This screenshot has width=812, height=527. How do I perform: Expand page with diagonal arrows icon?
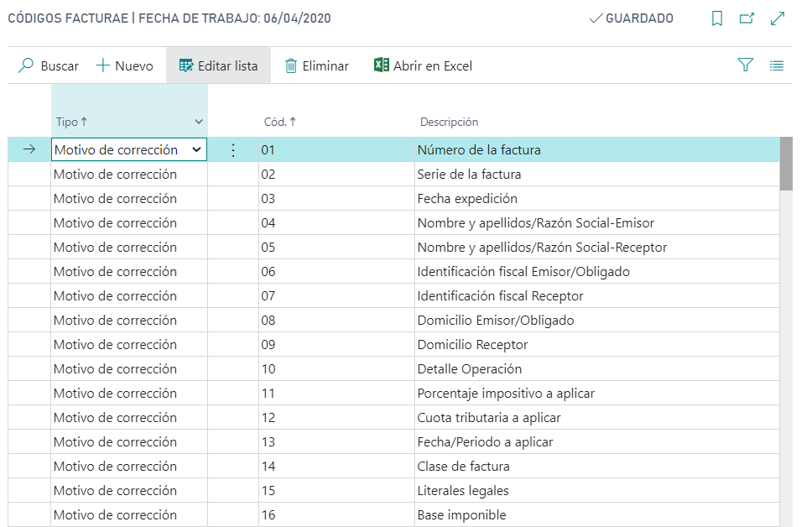tap(778, 18)
